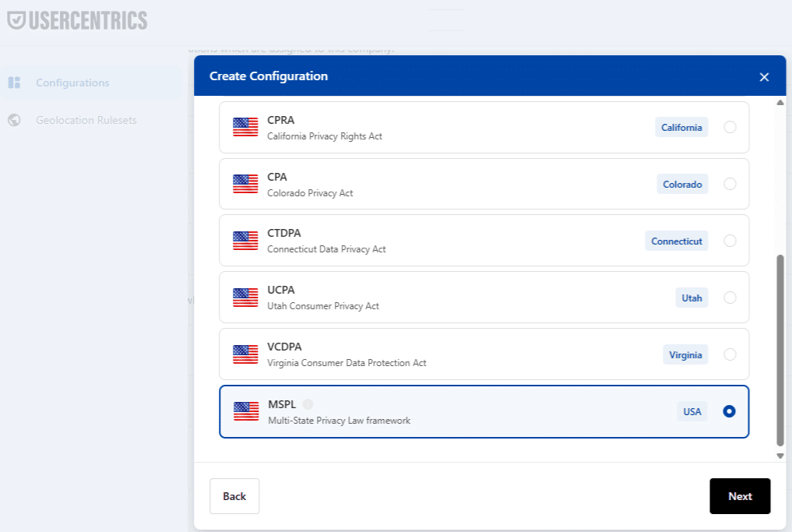
Task: Select the CPA Colorado radio button
Action: click(730, 184)
